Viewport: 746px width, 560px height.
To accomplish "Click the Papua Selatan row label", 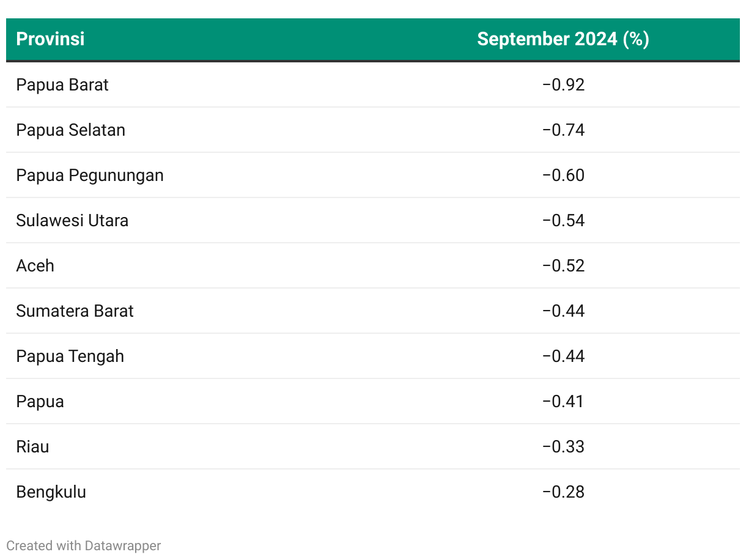I will (70, 130).
